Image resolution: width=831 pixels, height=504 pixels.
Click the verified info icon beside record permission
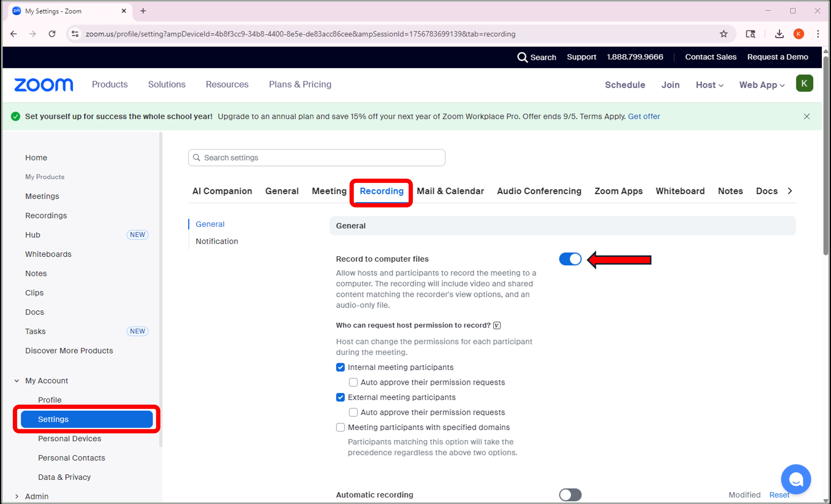(x=497, y=325)
